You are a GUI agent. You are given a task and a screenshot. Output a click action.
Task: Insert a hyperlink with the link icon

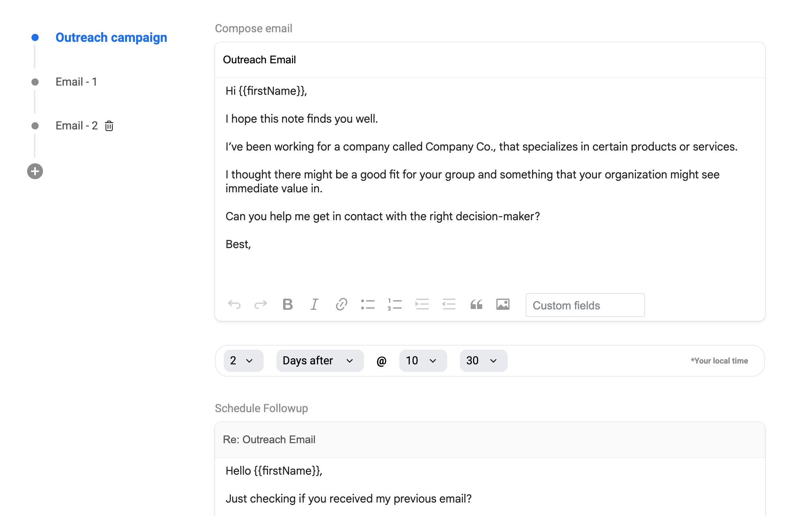(x=341, y=305)
